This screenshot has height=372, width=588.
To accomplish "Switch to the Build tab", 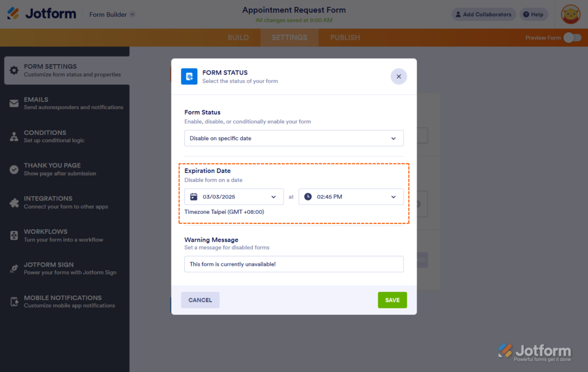I will (238, 38).
